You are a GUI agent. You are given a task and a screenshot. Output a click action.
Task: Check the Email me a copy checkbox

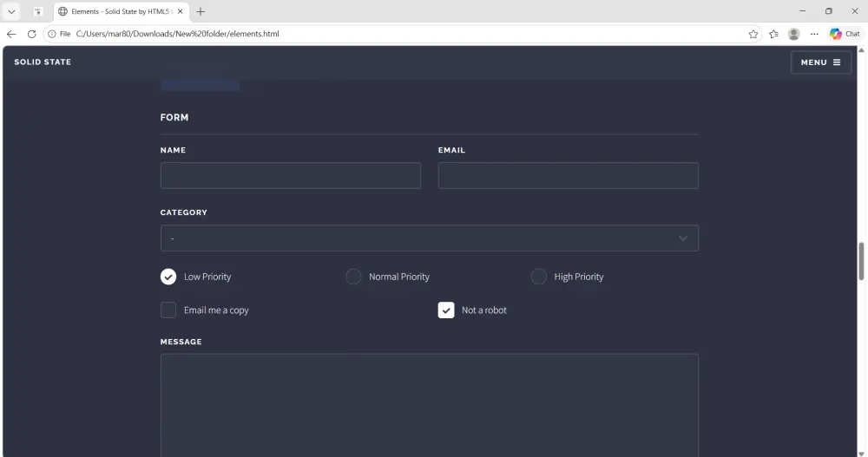(x=168, y=310)
